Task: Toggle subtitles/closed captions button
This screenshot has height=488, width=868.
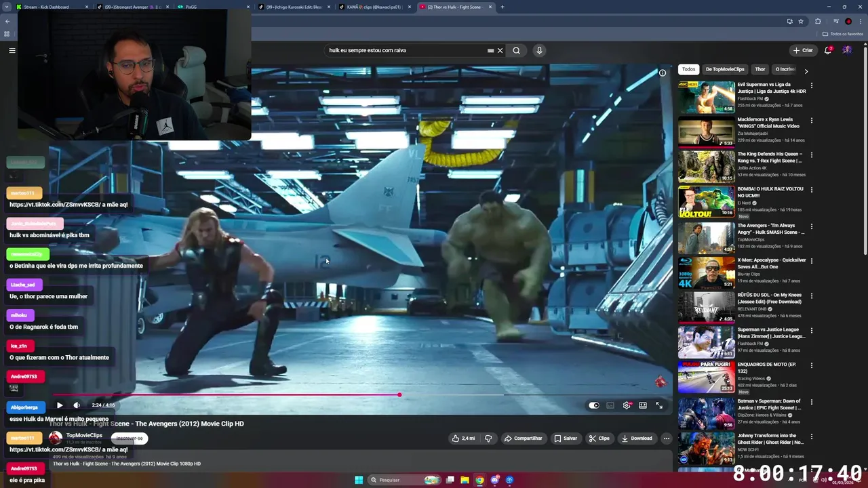Action: click(610, 405)
